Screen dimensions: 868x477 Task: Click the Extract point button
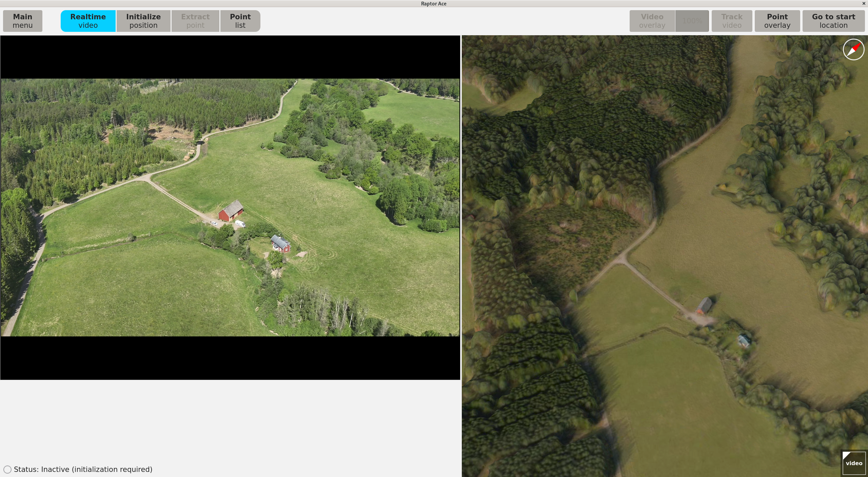tap(195, 21)
